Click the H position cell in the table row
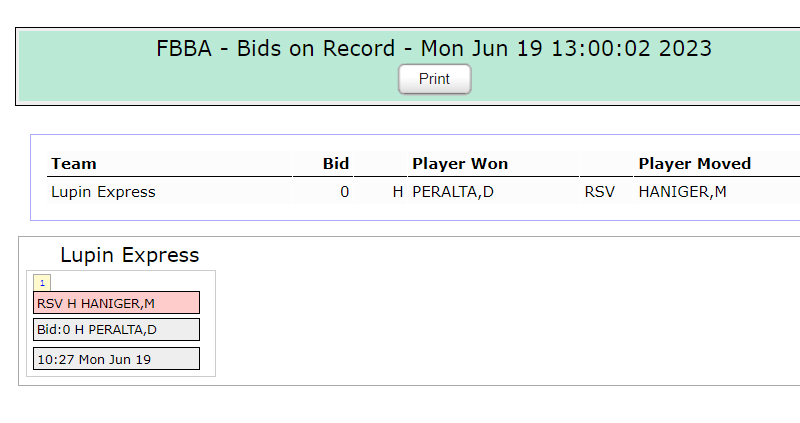This screenshot has width=800, height=423. pyautogui.click(x=397, y=192)
